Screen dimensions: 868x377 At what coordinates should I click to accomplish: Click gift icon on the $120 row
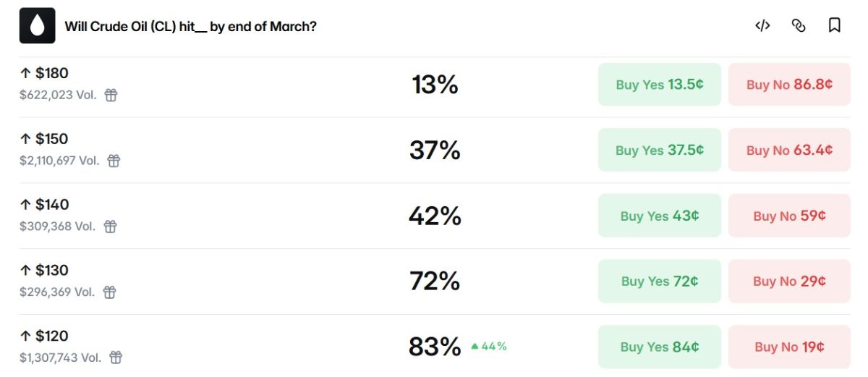click(116, 357)
